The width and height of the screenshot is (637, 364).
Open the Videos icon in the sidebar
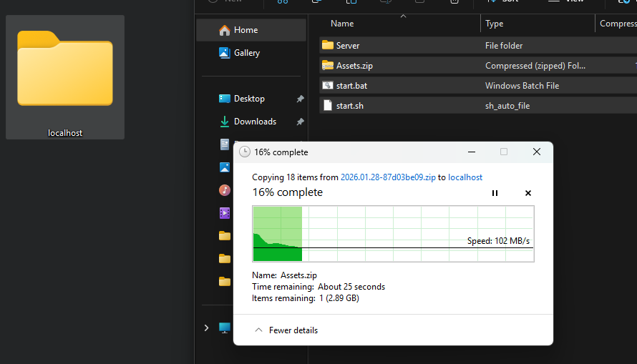coord(224,213)
